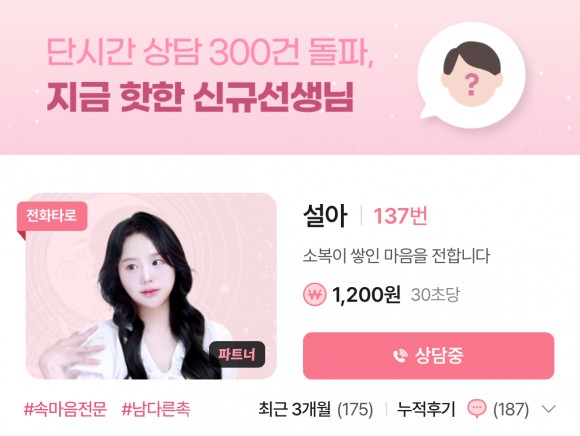Click the pink review chat bubble icon
The height and width of the screenshot is (436, 580).
click(x=477, y=409)
